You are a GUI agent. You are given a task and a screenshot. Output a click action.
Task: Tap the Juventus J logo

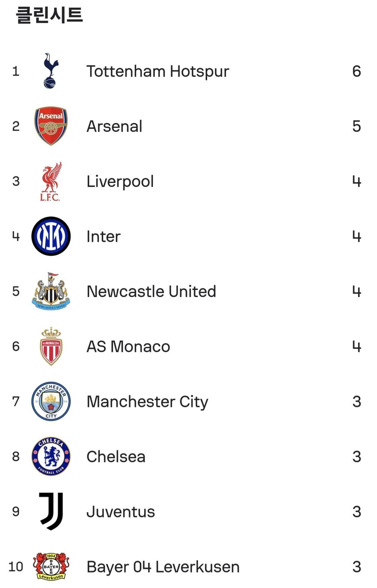click(51, 512)
